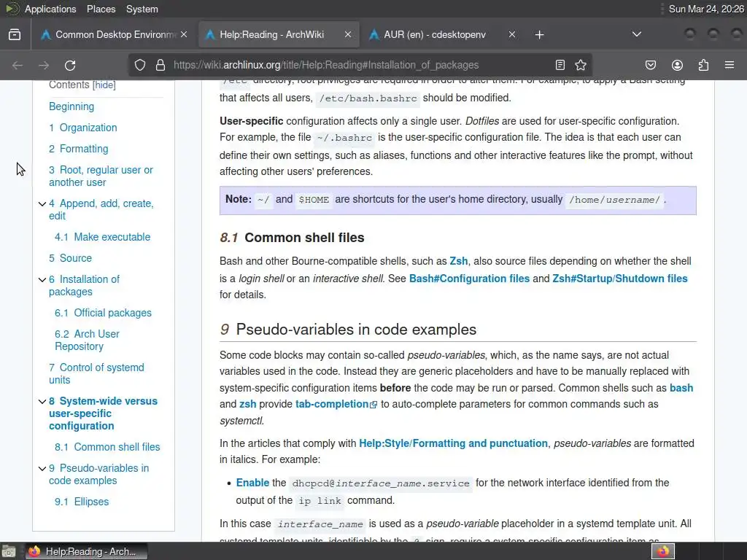Open the Zsh link in article
747x560 pixels.
[459, 262]
